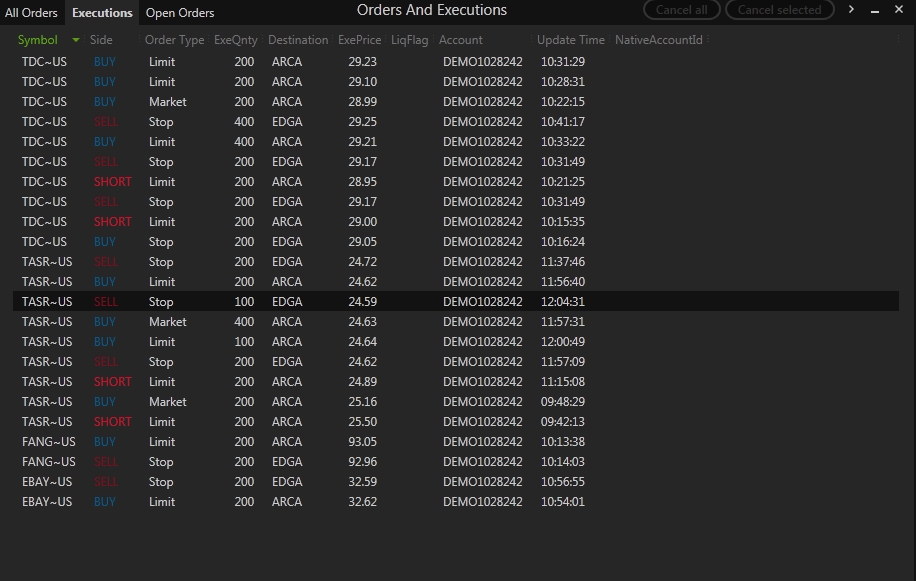Sort by the Side column header
Image resolution: width=916 pixels, height=581 pixels.
point(101,40)
